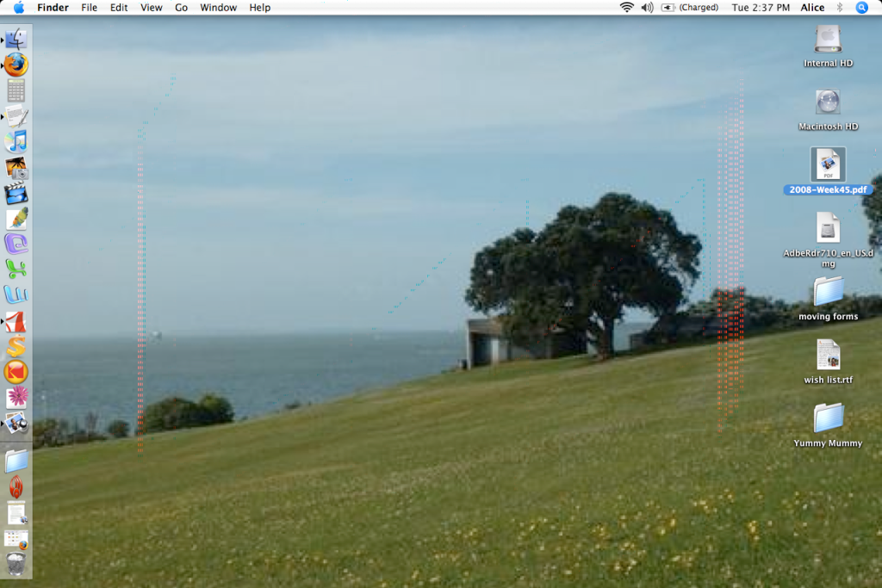Viewport: 882px width, 588px height.
Task: Open the battery Charged status menu
Action: point(690,7)
